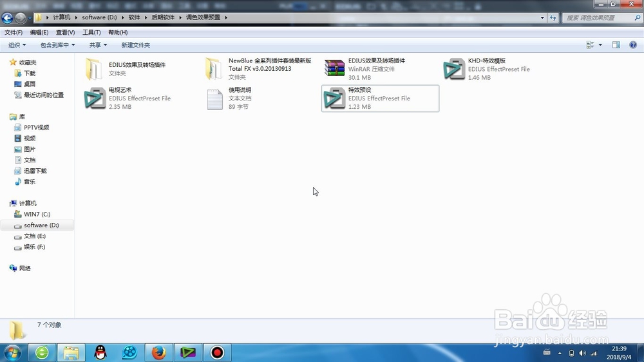
Task: Select software (D:) drive in sidebar
Action: 37,225
